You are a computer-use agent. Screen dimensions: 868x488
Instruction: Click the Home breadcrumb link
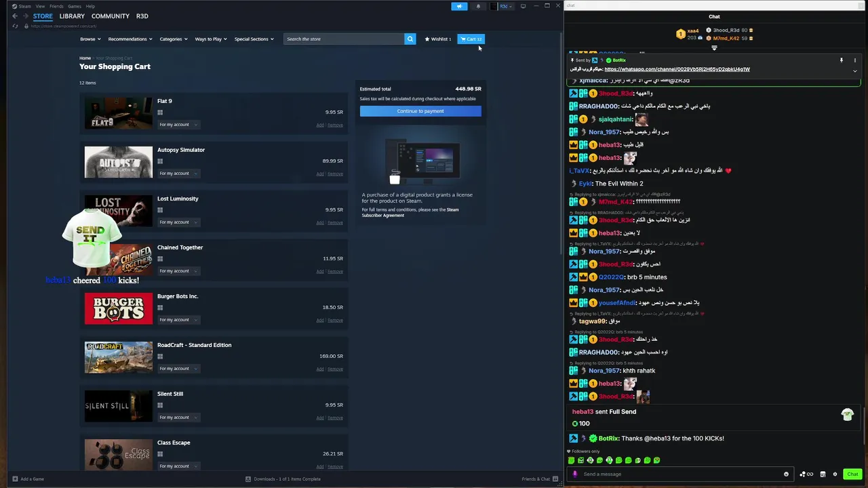click(x=85, y=58)
